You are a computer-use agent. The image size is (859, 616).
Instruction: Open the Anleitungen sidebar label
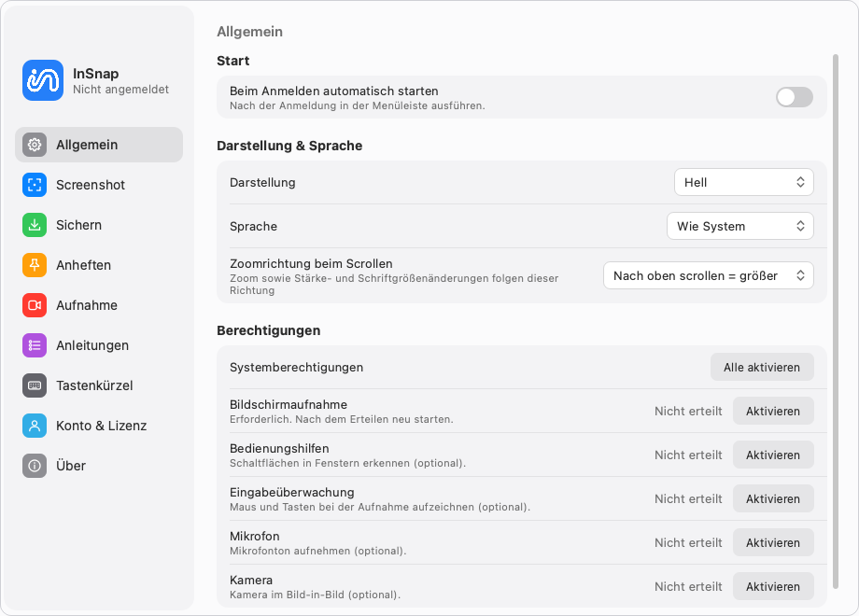coord(92,345)
